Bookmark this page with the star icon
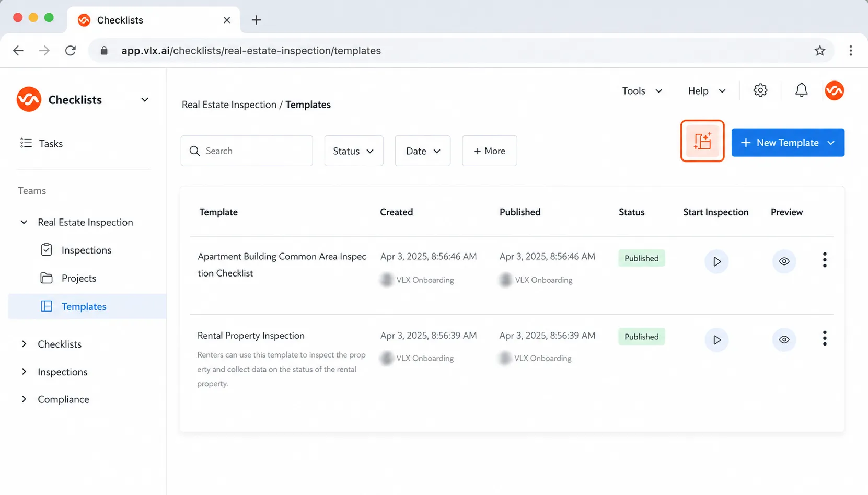The height and width of the screenshot is (495, 868). 819,51
